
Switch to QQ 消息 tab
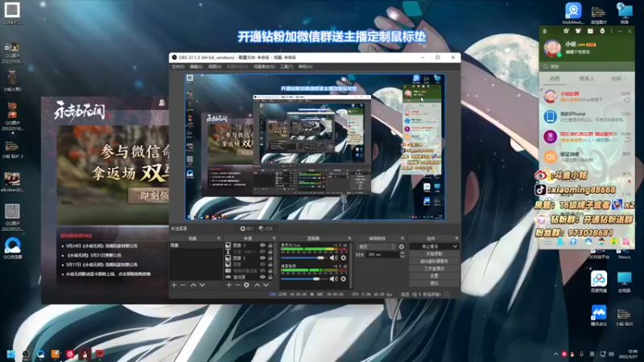pyautogui.click(x=555, y=79)
